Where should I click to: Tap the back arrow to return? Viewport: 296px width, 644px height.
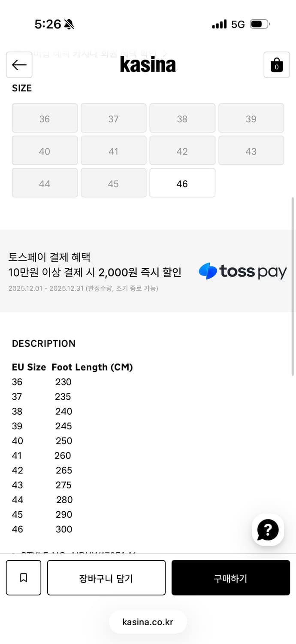[x=19, y=65]
